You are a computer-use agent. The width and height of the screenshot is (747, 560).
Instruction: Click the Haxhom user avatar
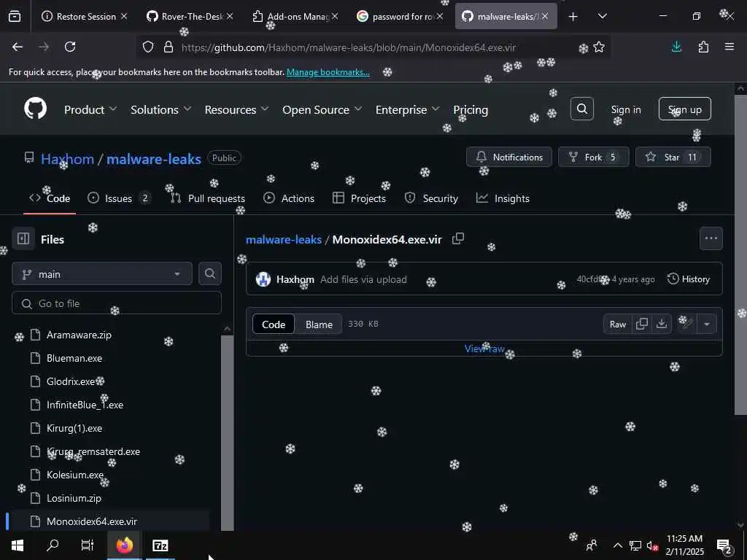tap(263, 279)
